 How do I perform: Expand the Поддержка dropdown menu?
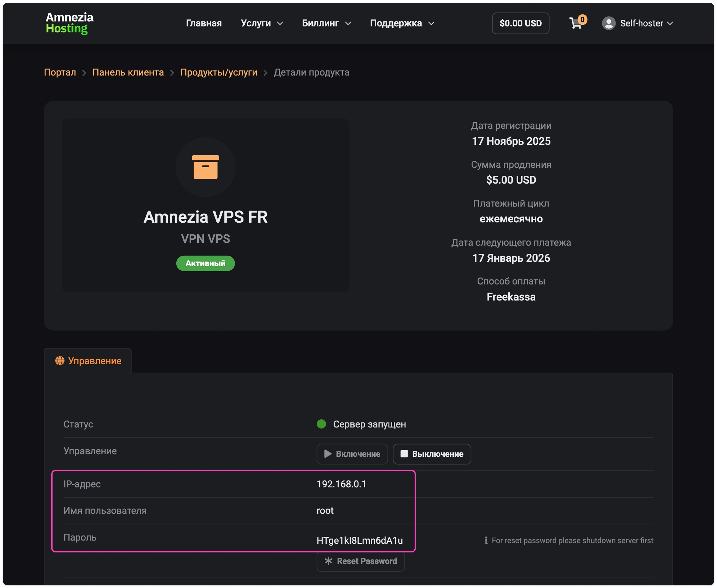(x=402, y=23)
